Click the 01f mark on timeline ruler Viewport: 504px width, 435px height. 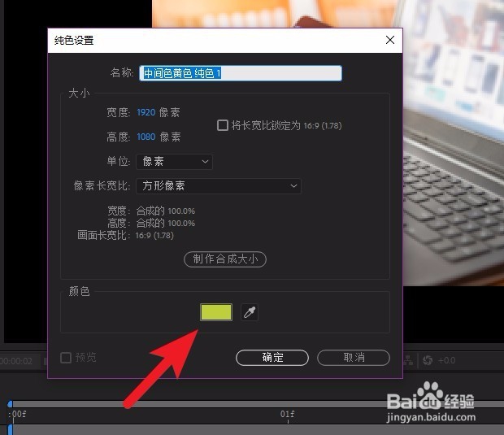click(x=287, y=414)
